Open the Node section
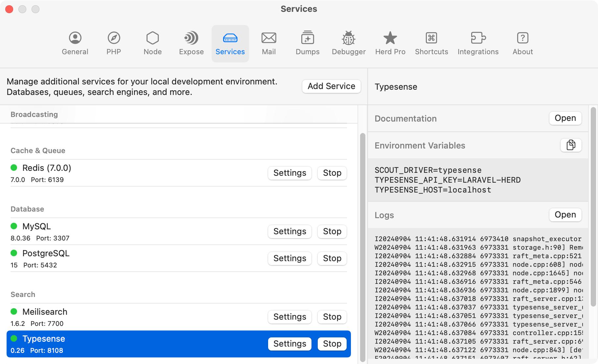The image size is (598, 364). 152,43
